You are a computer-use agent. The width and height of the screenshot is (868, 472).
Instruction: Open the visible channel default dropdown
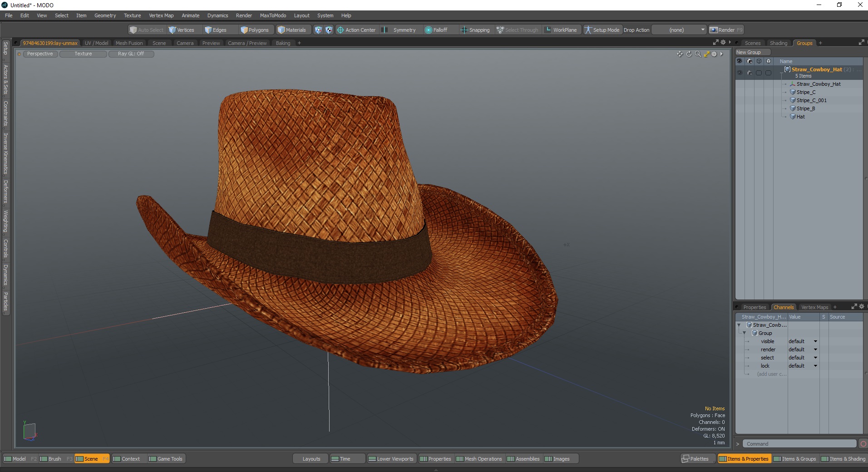click(x=803, y=341)
